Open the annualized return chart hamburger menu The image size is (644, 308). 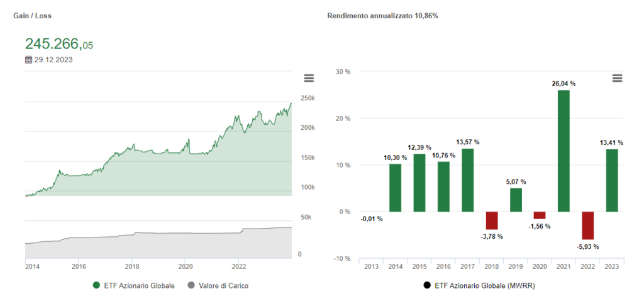[617, 78]
